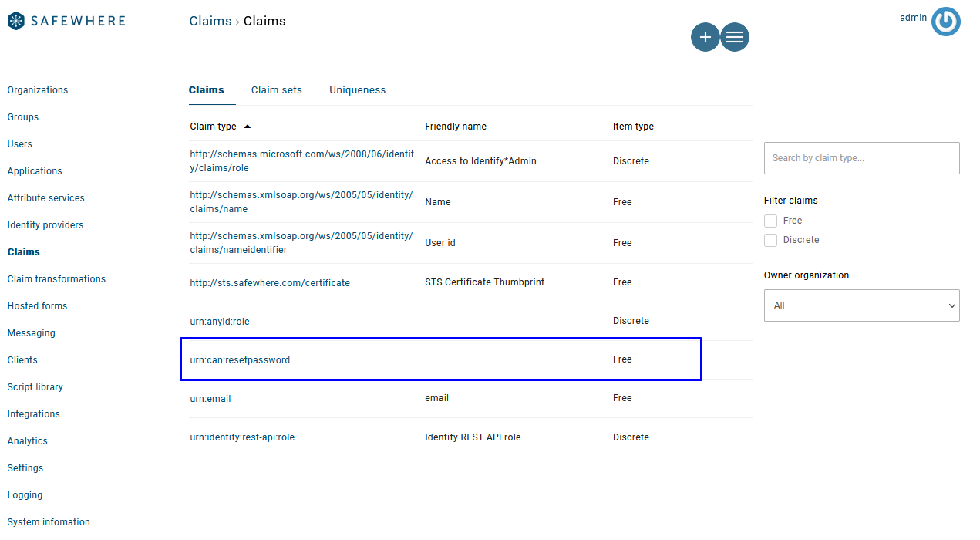980x540 pixels.
Task: Open Identity providers from the sidebar
Action: 45,225
